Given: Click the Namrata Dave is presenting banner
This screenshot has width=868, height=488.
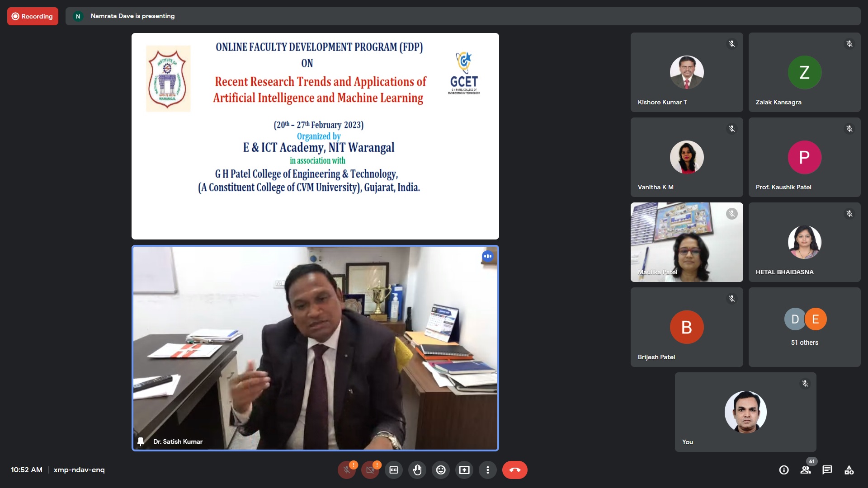Looking at the screenshot, I should tap(463, 16).
